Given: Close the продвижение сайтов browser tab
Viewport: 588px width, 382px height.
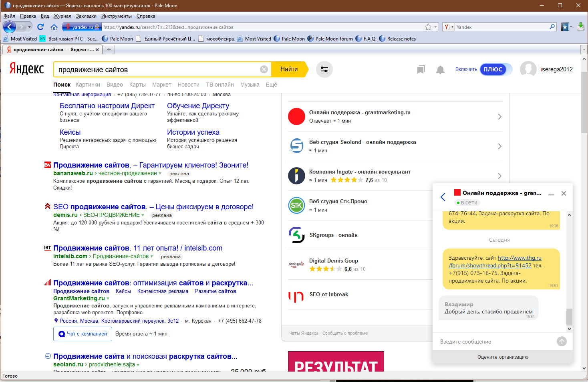Looking at the screenshot, I should pos(97,50).
